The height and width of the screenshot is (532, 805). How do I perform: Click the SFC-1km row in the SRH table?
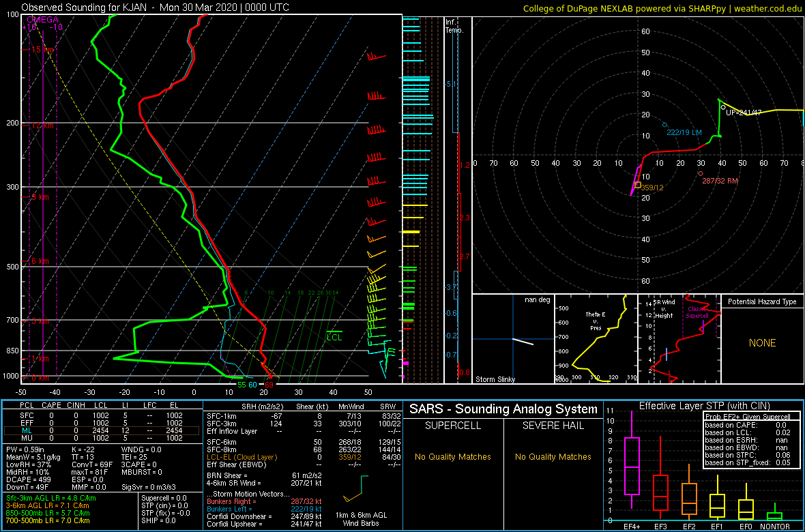[303, 415]
